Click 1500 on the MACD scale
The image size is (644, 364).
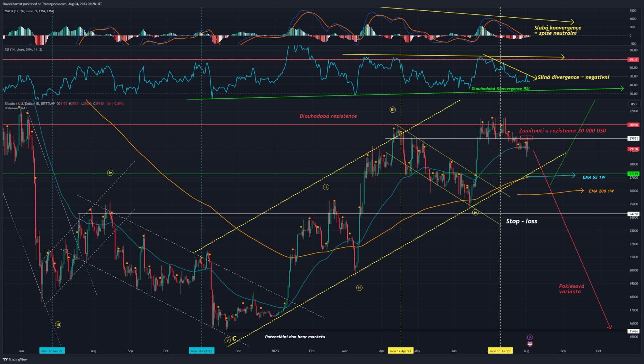633,10
